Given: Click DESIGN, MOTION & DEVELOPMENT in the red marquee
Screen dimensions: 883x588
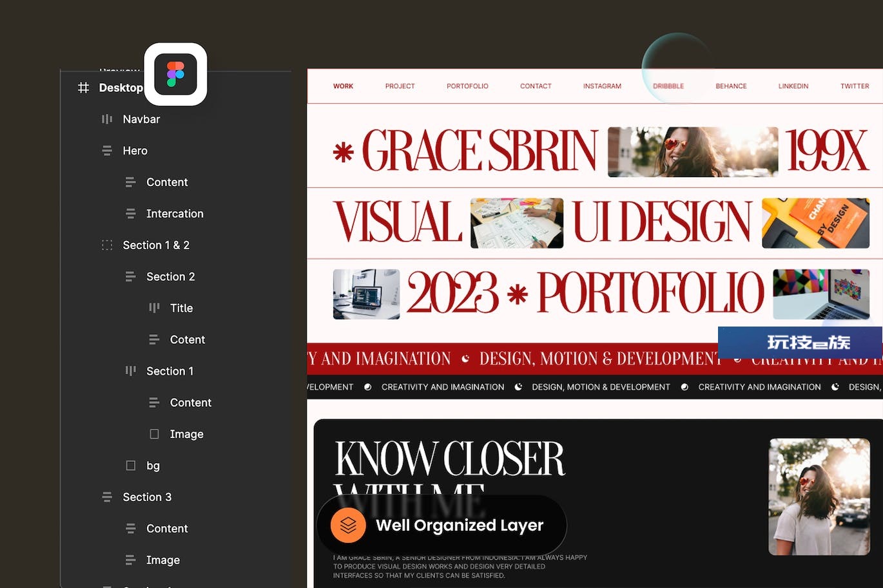Looking at the screenshot, I should click(x=601, y=359).
